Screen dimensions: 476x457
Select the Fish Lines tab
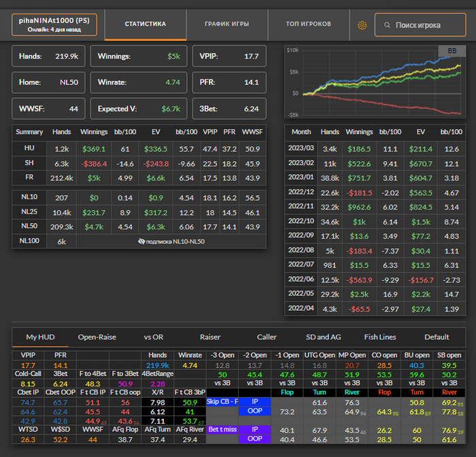pos(381,337)
